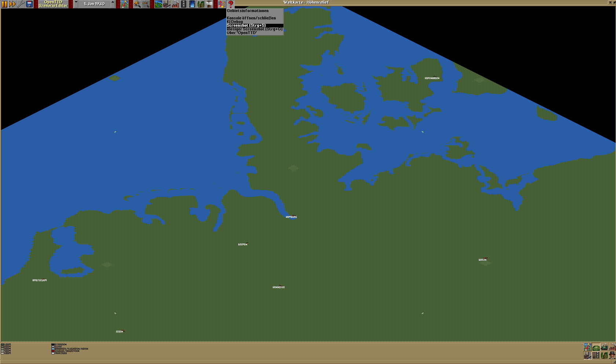Select the road construction tool

coord(184,4)
